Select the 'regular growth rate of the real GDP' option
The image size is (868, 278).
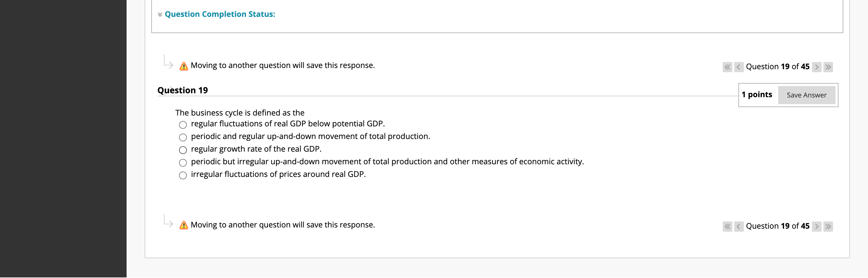[x=183, y=150]
